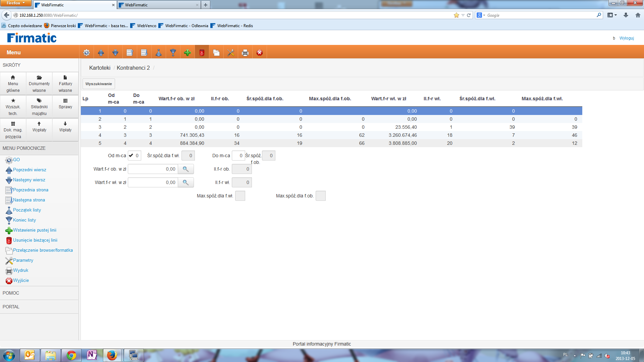The height and width of the screenshot is (362, 644).
Task: Click the GO gear icon in orange toolbar
Action: [x=87, y=53]
